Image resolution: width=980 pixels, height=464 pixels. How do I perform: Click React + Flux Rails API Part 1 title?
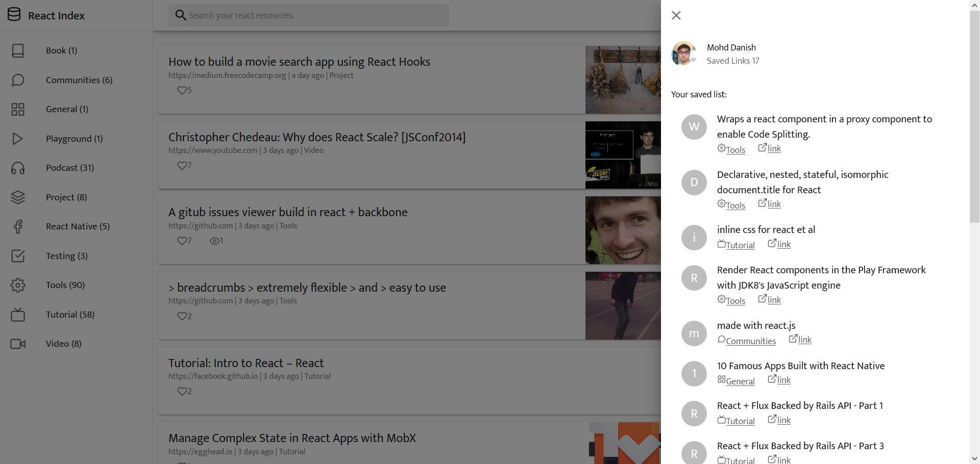(x=800, y=405)
